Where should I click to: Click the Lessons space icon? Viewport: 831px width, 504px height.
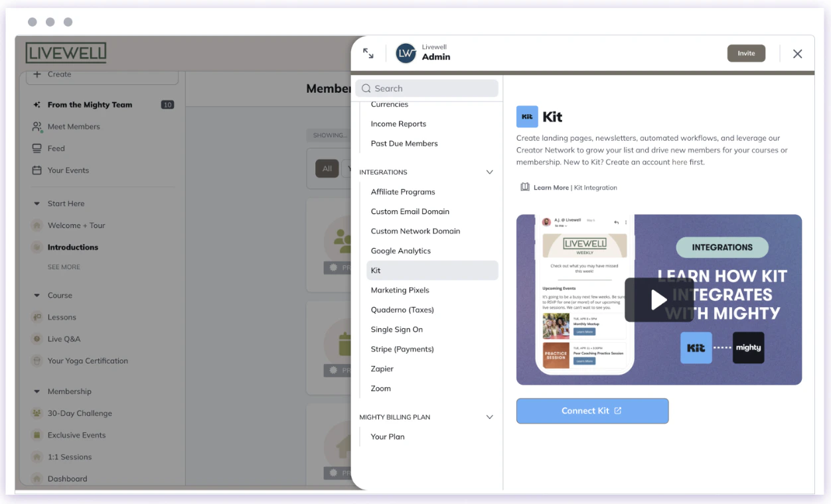click(37, 317)
